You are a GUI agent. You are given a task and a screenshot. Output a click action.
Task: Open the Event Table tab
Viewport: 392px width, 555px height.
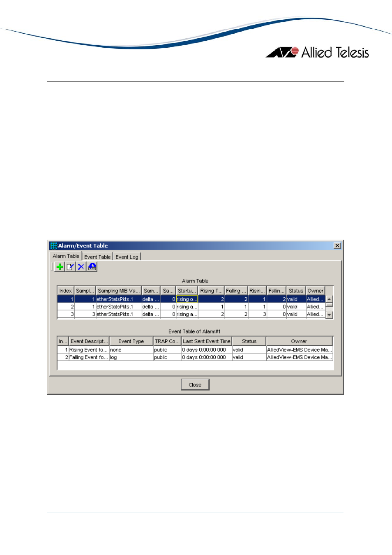[97, 257]
